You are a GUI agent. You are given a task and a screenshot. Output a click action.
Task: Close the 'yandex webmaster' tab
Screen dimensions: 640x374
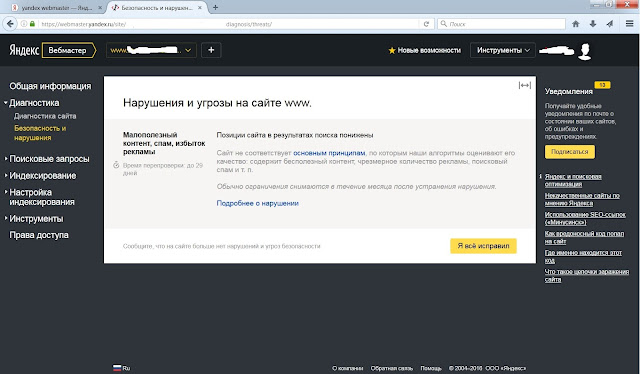[100, 8]
